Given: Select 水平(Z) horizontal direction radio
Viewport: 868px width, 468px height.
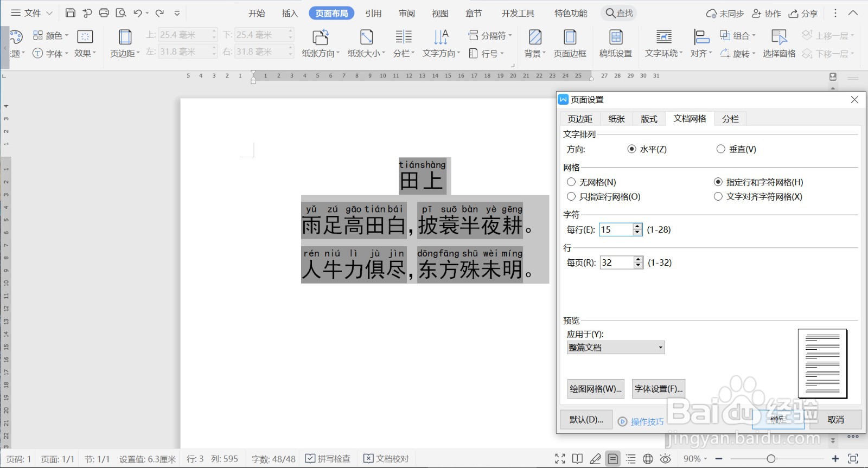Looking at the screenshot, I should pos(631,149).
